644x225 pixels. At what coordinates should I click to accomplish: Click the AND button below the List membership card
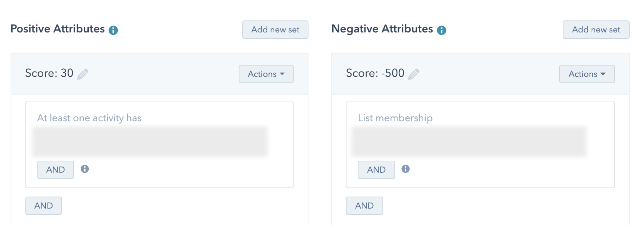(x=364, y=206)
